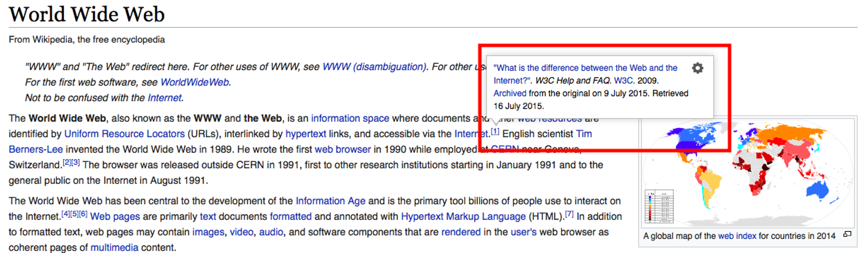868x253 pixels.
Task: Open the Information Age link
Action: tap(330, 201)
